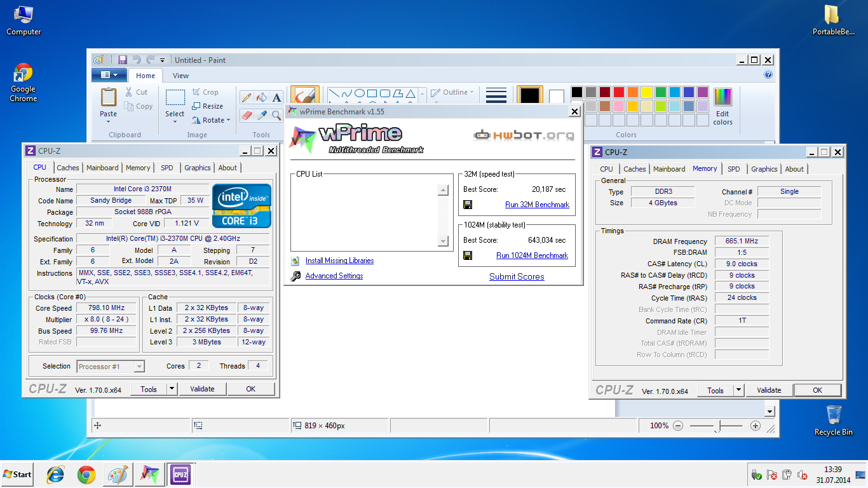
Task: Open the line Size thickness picker
Action: [496, 95]
